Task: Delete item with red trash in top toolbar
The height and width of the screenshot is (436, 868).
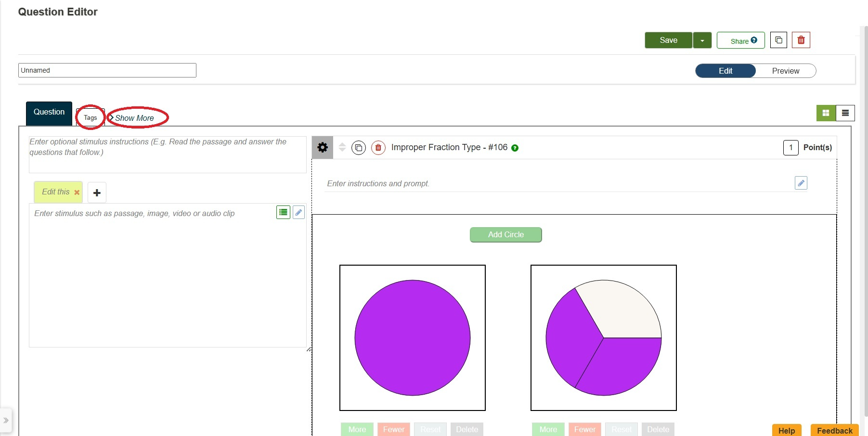Action: pos(801,40)
